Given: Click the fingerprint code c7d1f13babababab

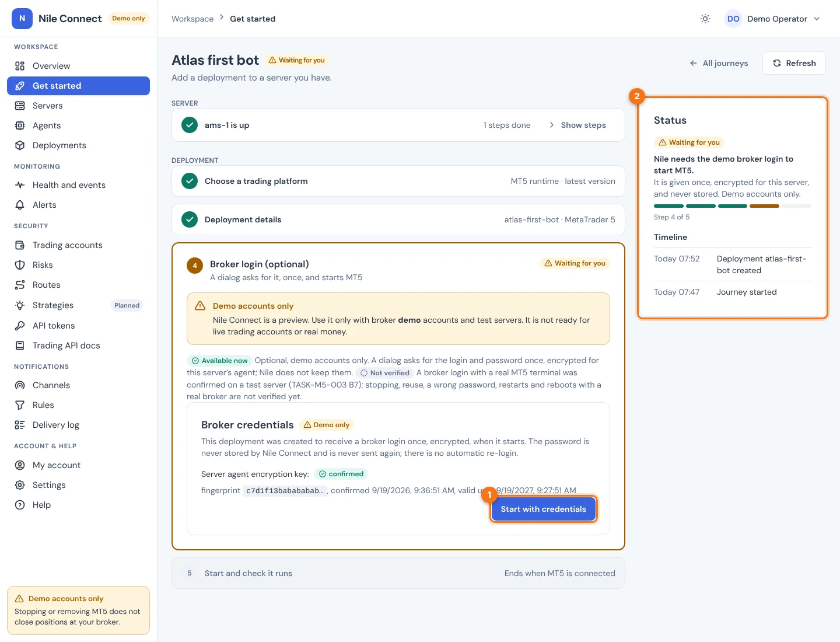Looking at the screenshot, I should pos(284,491).
